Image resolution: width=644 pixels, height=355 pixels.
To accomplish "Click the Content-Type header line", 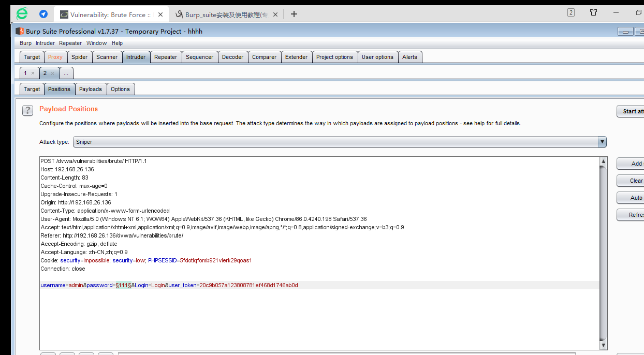I will point(105,211).
